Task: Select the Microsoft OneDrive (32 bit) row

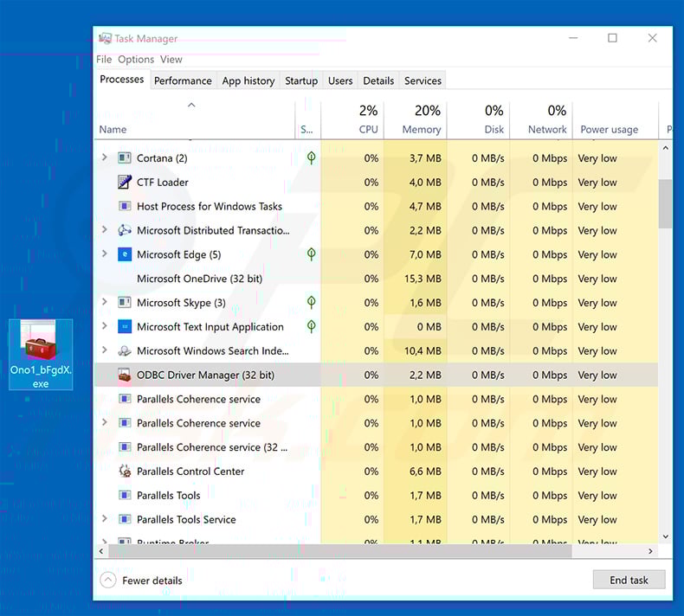Action: [x=377, y=278]
